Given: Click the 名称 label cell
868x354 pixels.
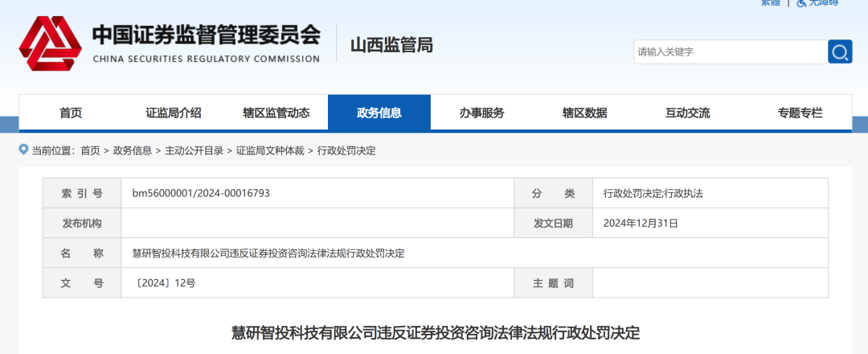Looking at the screenshot, I should point(82,253).
